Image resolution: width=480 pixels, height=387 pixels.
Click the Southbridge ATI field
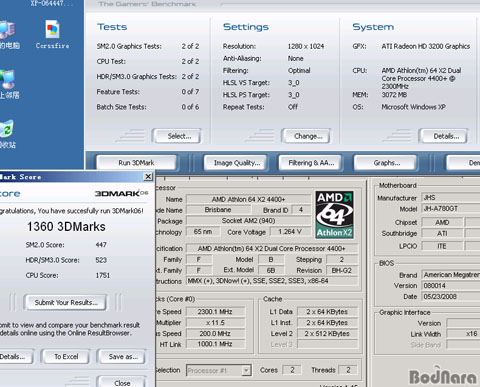[442, 233]
